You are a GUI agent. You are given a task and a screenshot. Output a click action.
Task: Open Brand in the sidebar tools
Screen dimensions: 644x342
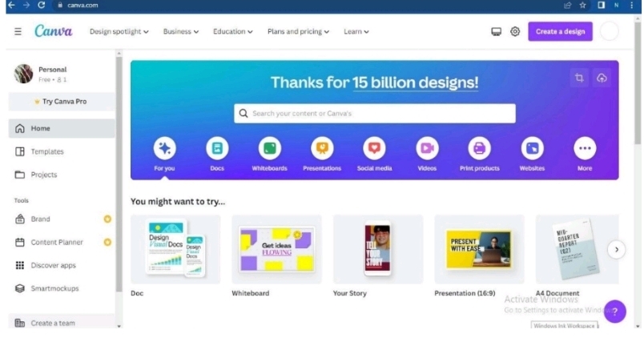(62, 219)
